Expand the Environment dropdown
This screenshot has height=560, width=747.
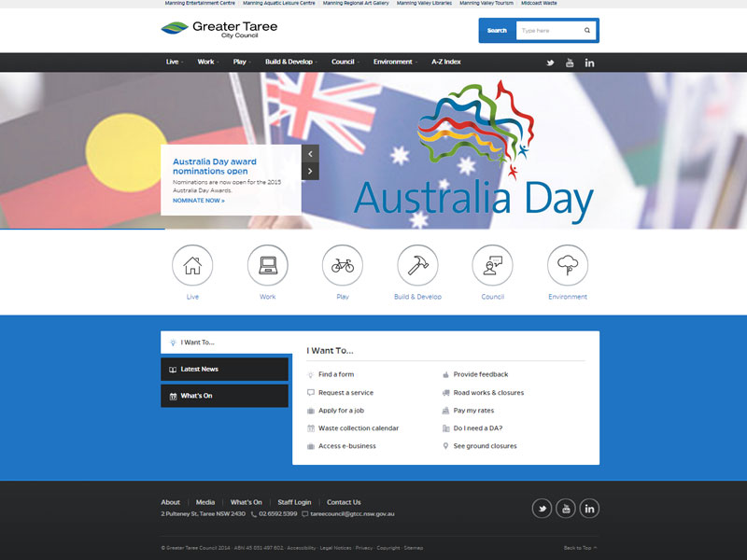point(394,63)
